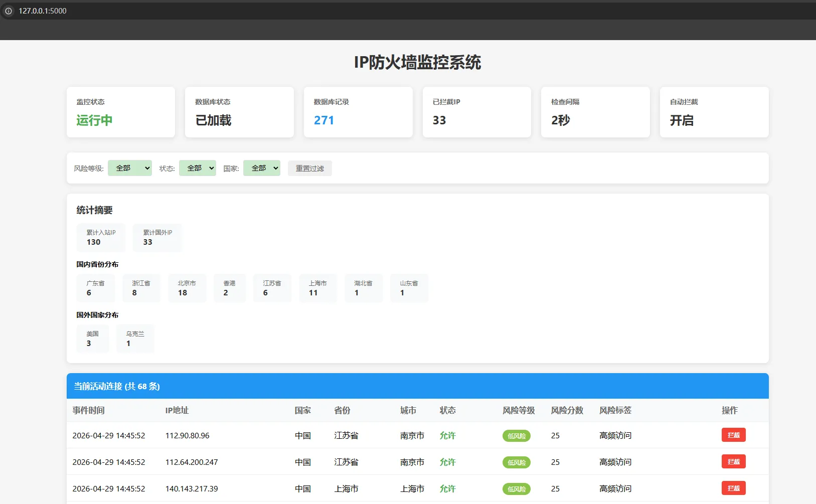Select the 上海市 province chip
This screenshot has height=504, width=816.
click(317, 288)
